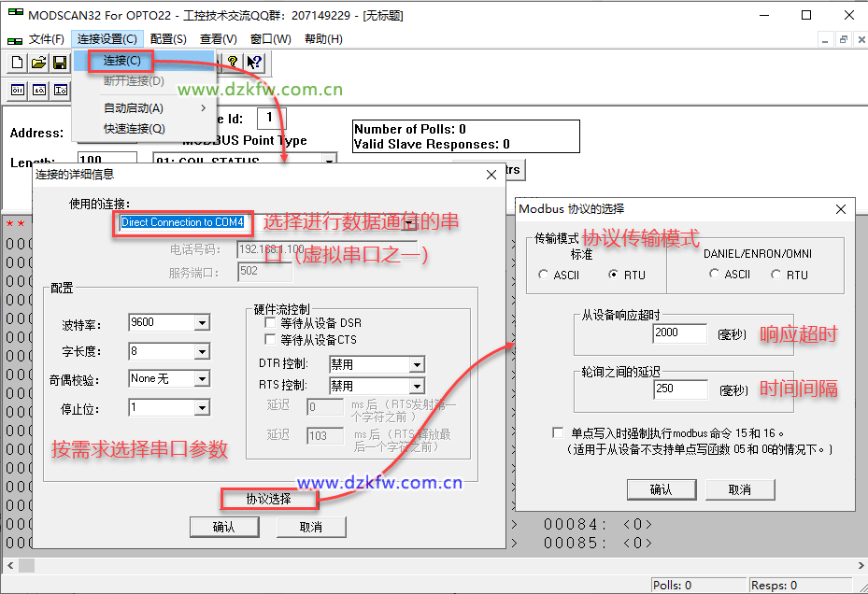
Task: Open the 波特率 baud rate dropdown
Action: pos(202,323)
